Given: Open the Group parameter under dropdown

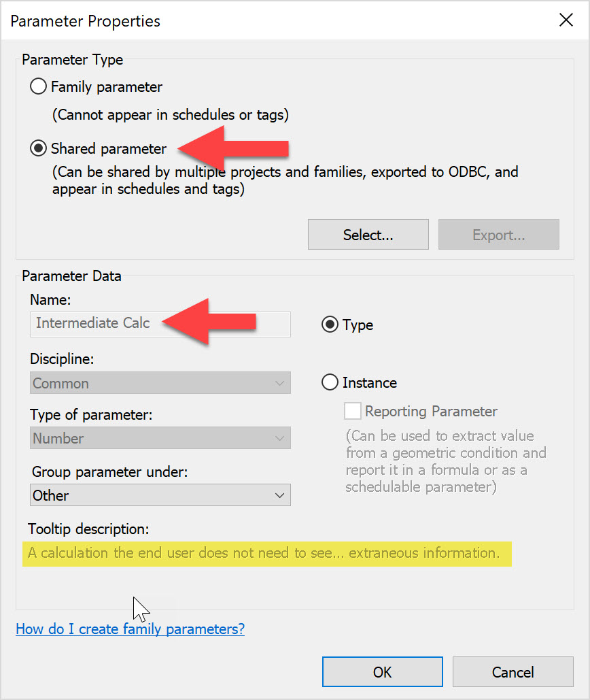Looking at the screenshot, I should pos(160,495).
